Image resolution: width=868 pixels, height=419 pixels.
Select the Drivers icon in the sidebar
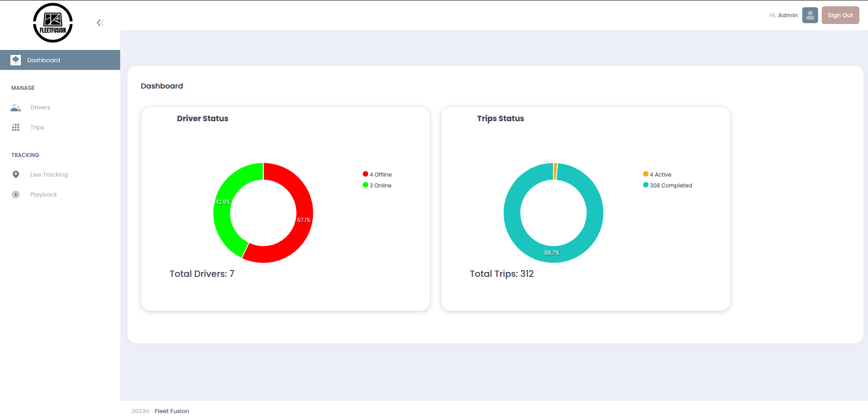(15, 107)
